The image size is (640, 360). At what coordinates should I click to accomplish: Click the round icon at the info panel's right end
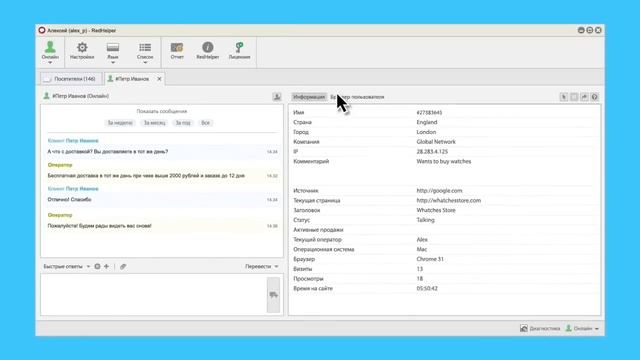(x=594, y=97)
